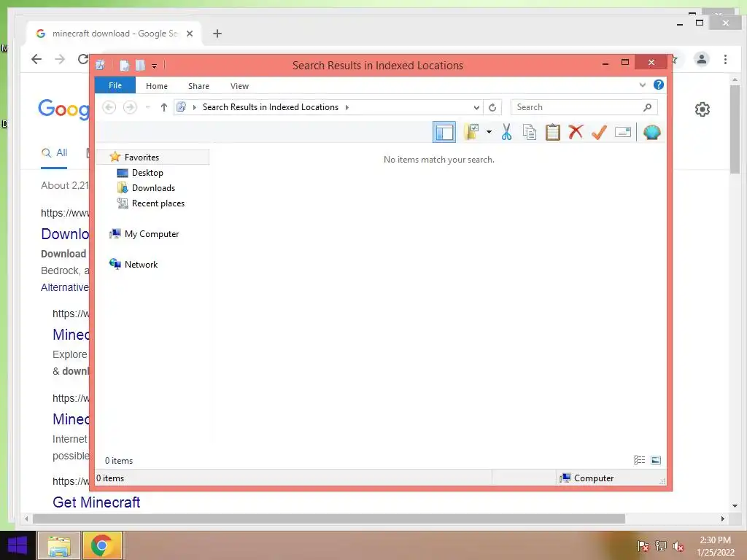747x560 pixels.
Task: Click the Rename icon in toolbar
Action: [623, 132]
